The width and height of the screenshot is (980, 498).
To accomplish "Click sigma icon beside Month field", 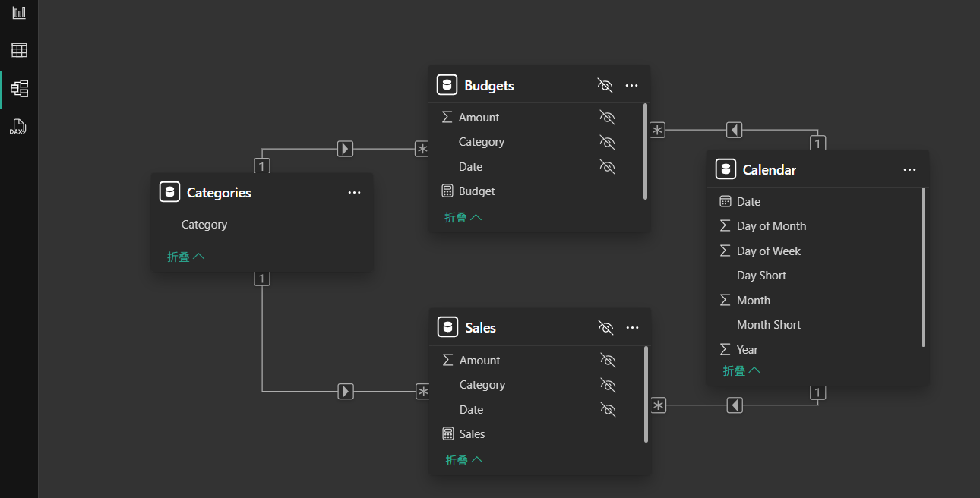I will (x=725, y=301).
